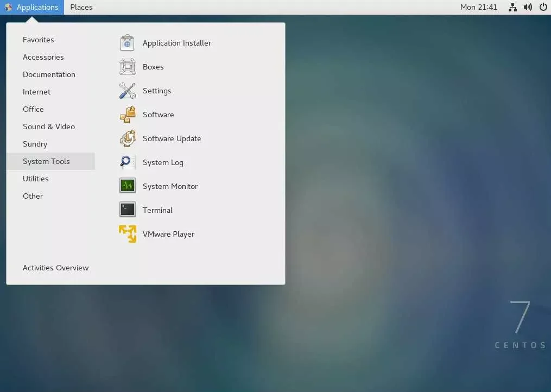Select the System Tools category

coord(50,161)
